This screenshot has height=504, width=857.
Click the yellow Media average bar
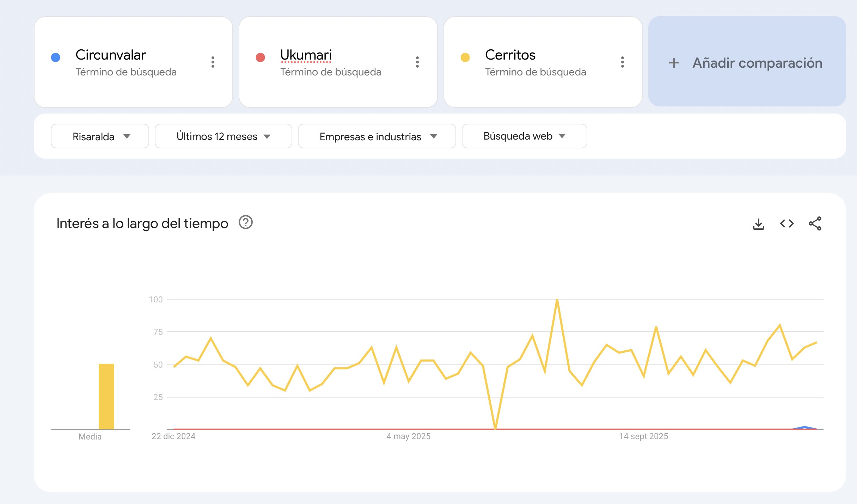pyautogui.click(x=106, y=397)
